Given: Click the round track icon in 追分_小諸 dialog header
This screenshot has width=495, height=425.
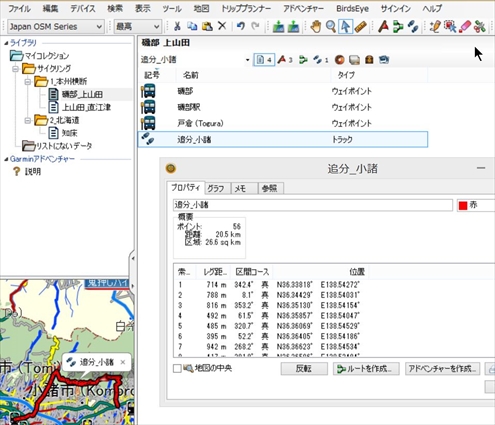Looking at the screenshot, I should tap(171, 168).
